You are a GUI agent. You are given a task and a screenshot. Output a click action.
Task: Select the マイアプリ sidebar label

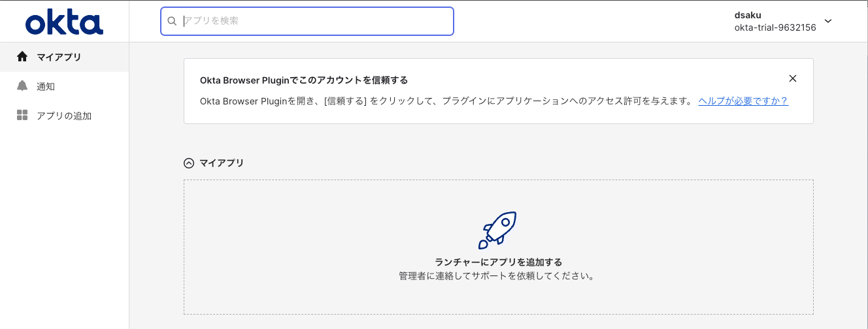tap(59, 57)
